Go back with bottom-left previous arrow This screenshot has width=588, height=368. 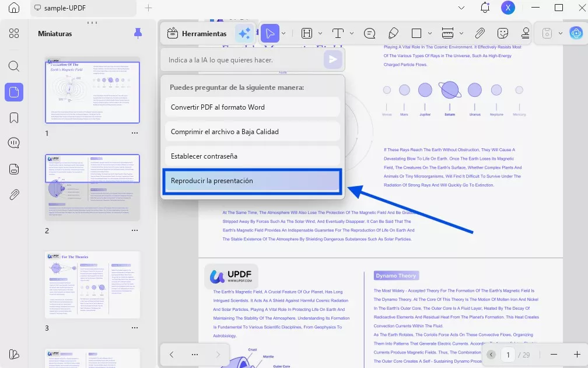(x=171, y=355)
